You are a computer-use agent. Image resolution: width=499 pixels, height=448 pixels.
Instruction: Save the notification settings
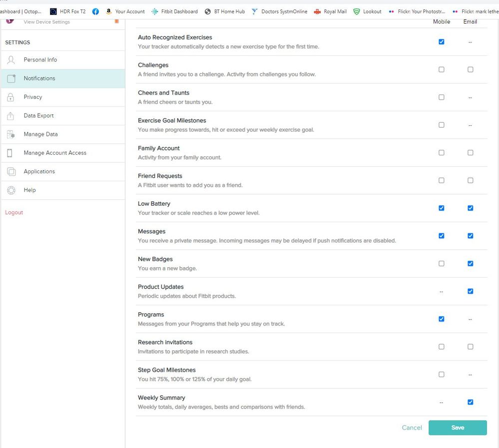tap(457, 428)
